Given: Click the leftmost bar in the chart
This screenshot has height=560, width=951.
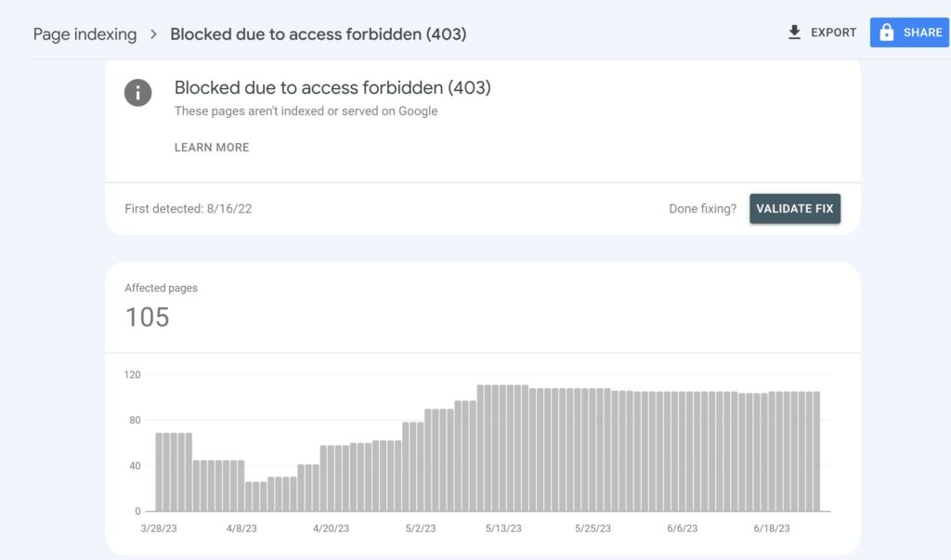Looking at the screenshot, I should (x=161, y=472).
